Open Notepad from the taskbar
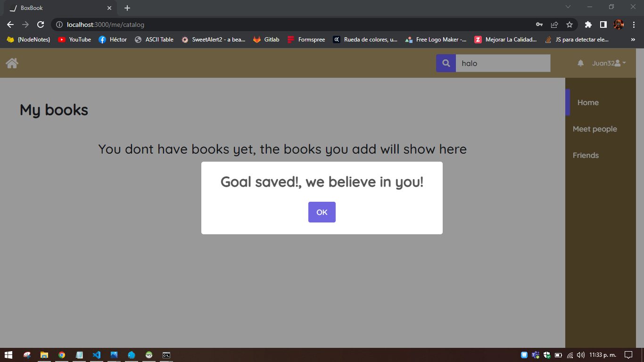Image resolution: width=644 pixels, height=362 pixels. (x=79, y=355)
